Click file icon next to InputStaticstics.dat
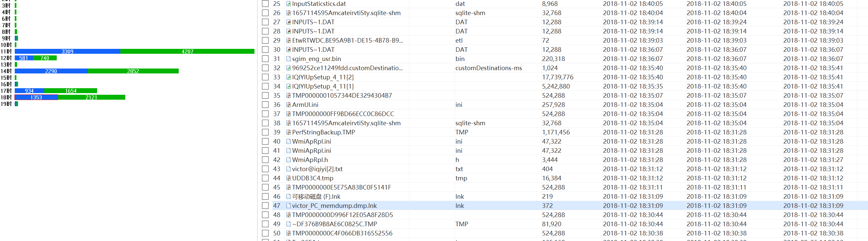The image size is (868, 241). click(289, 4)
